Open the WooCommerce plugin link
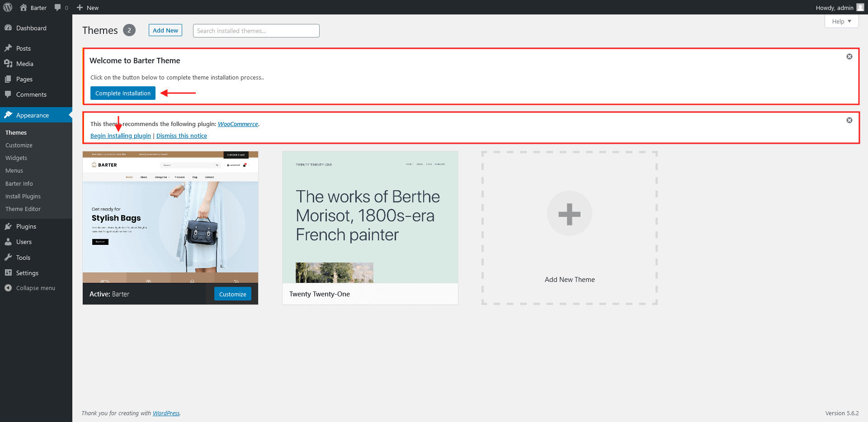Screen dimensions: 868x422 (238, 124)
